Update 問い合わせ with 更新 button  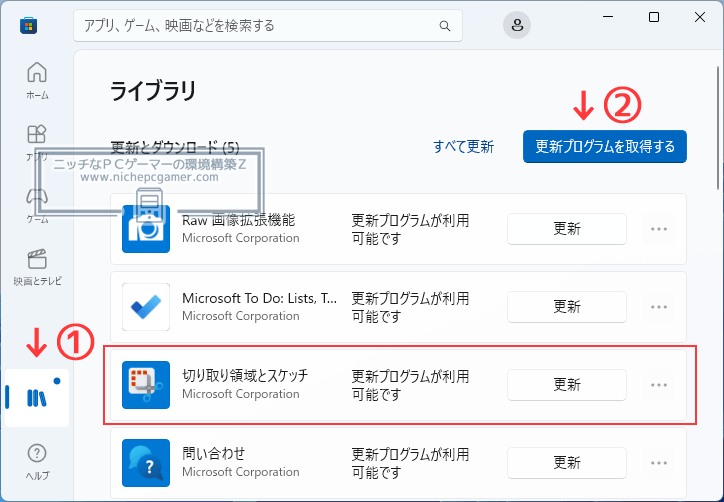(567, 463)
